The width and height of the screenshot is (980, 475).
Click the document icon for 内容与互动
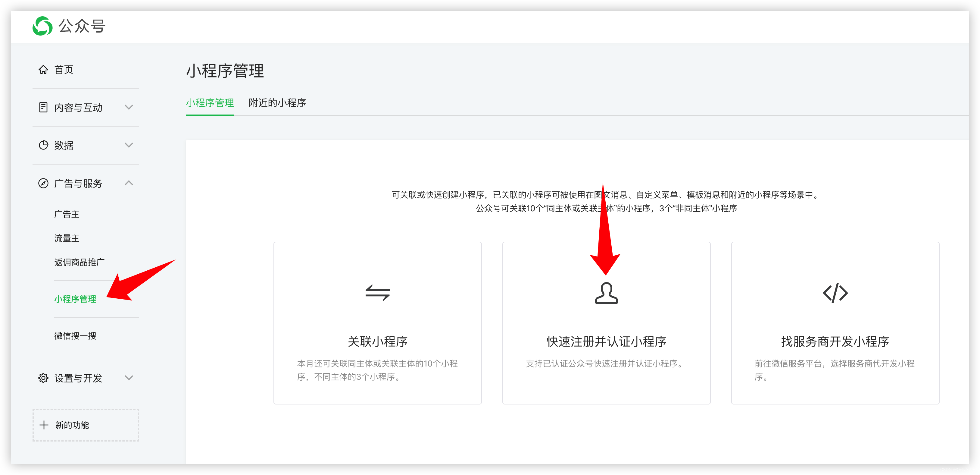43,107
